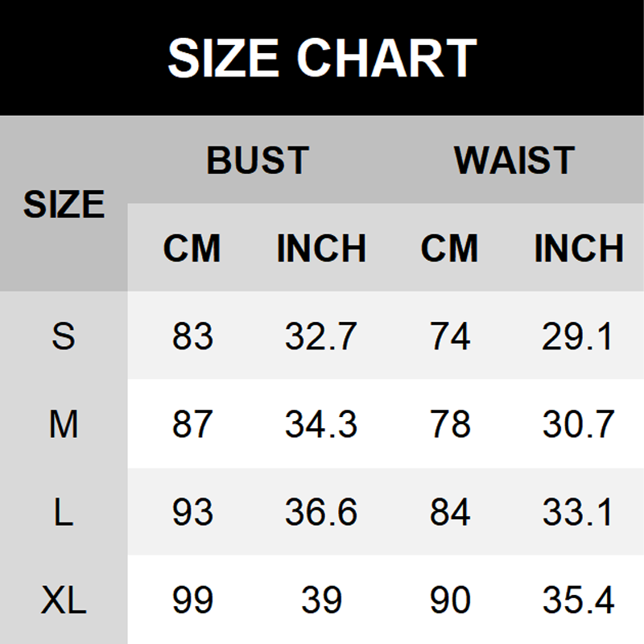Click the XL waist value 35.4 inch

point(579,601)
